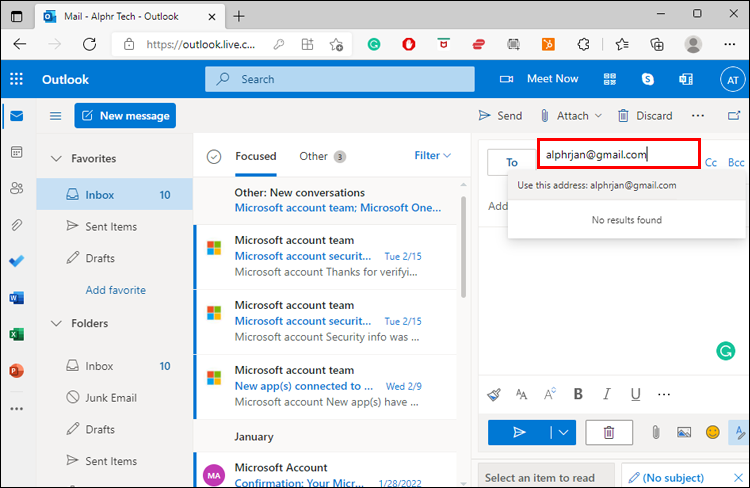Open the Outlook app launcher grid
750x488 pixels.
(16, 79)
